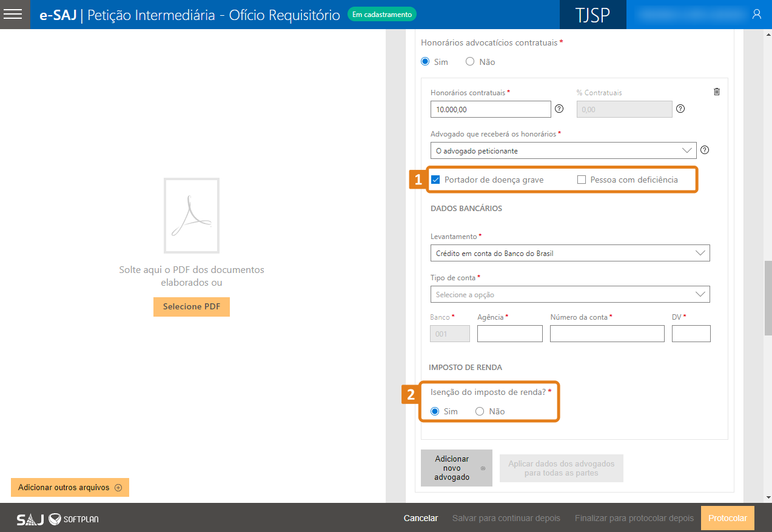Click the user profile icon
The height and width of the screenshot is (532, 772).
[756, 15]
